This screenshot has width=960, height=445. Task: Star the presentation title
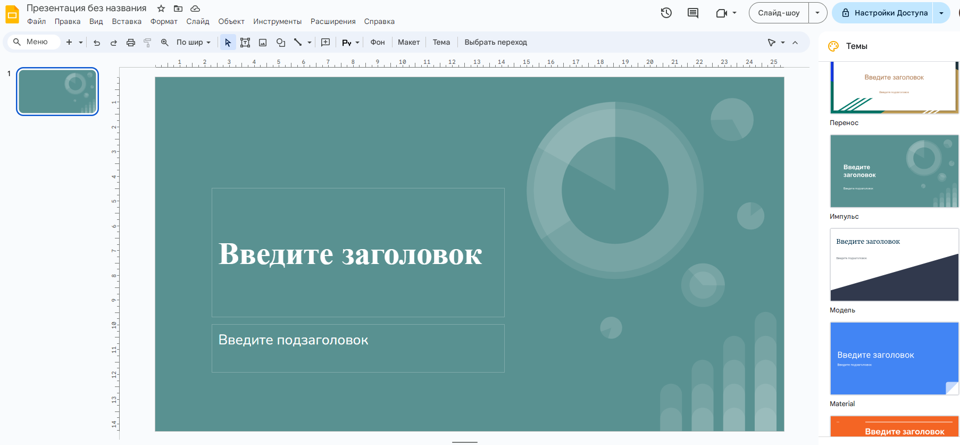coord(161,8)
